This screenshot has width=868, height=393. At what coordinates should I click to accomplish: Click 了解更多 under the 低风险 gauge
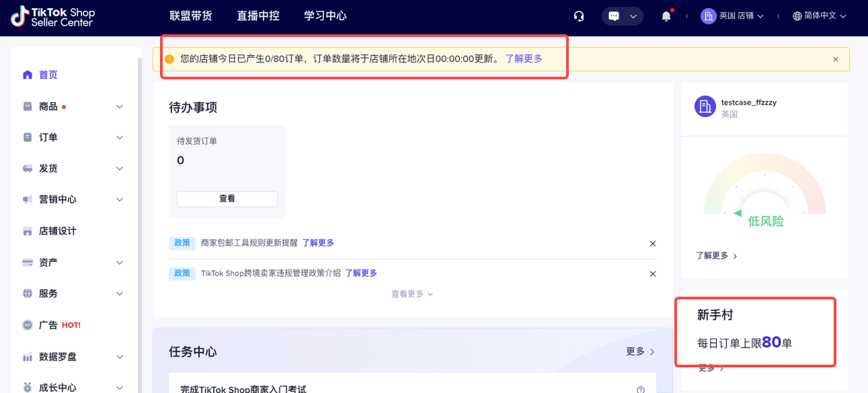(716, 256)
